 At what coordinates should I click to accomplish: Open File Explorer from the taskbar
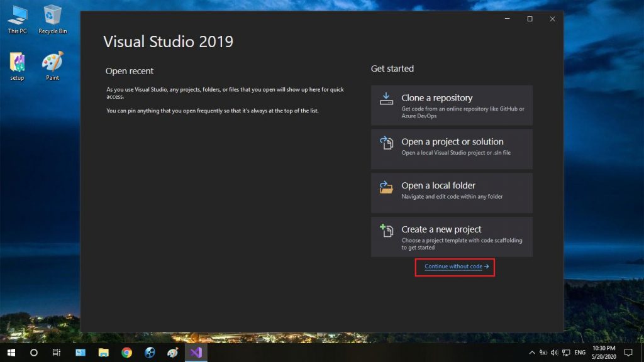click(x=103, y=353)
